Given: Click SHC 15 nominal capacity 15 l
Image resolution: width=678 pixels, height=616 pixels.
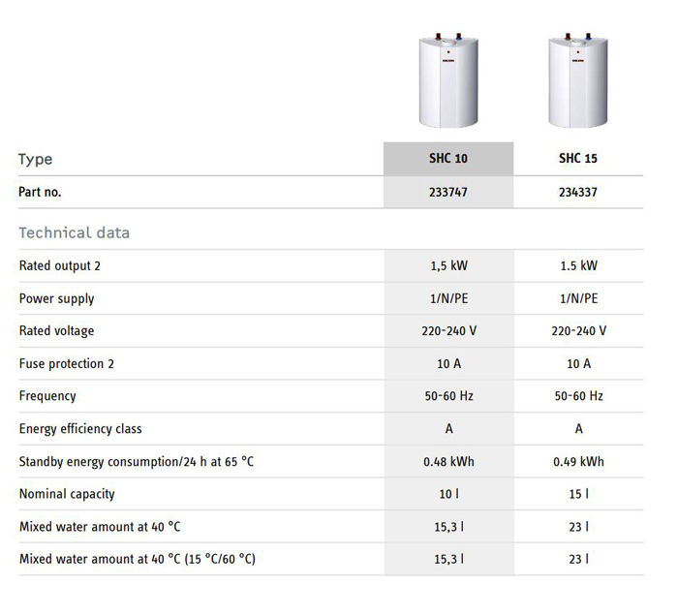Looking at the screenshot, I should tap(578, 494).
